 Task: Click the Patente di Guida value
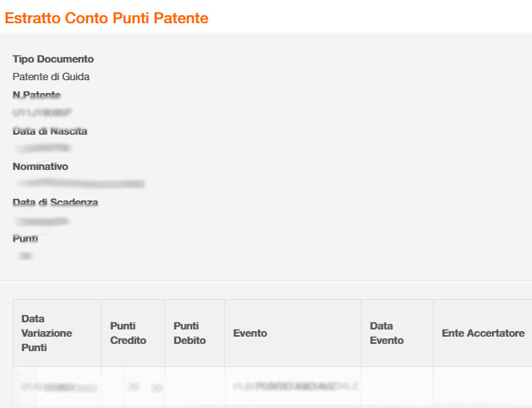click(x=51, y=77)
